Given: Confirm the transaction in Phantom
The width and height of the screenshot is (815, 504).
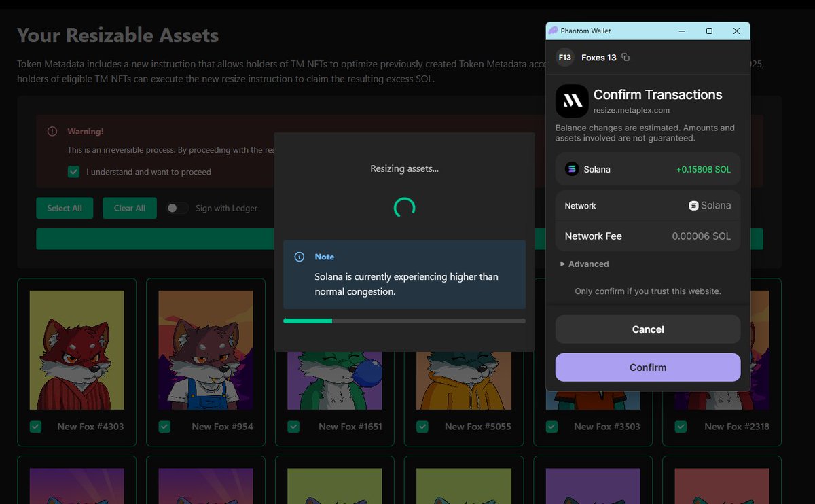Looking at the screenshot, I should 648,367.
